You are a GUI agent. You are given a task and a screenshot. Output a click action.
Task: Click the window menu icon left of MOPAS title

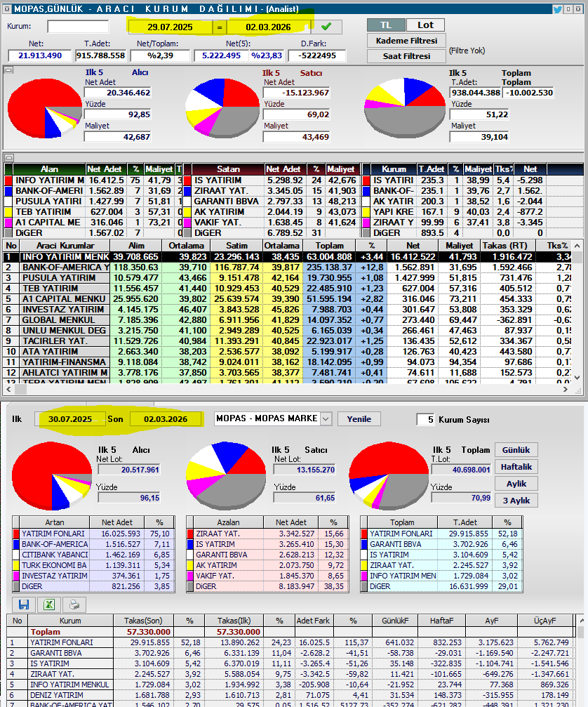7,9
